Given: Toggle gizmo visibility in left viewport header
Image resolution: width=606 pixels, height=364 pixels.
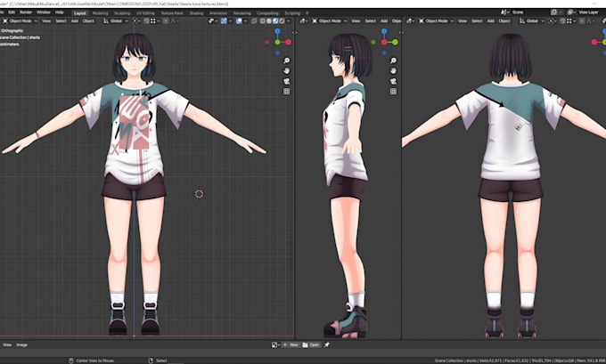Looking at the screenshot, I should tap(224, 20).
